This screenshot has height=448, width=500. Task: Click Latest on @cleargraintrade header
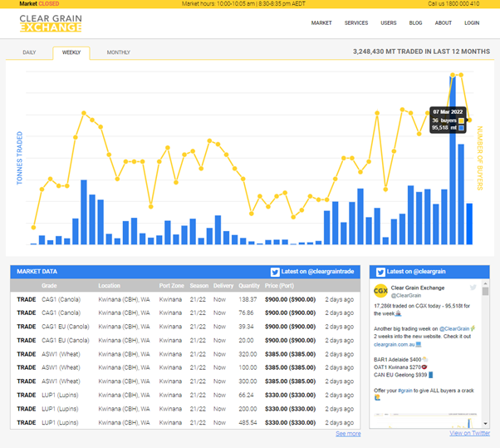(317, 272)
